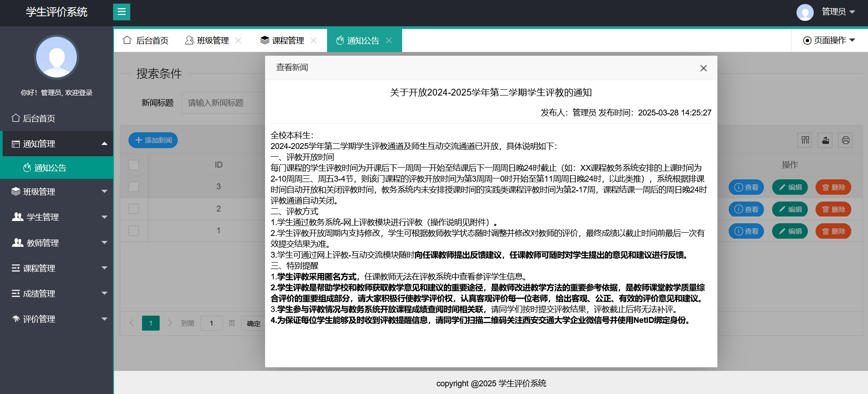
Task: Click the admin avatar in top bar
Action: [805, 12]
